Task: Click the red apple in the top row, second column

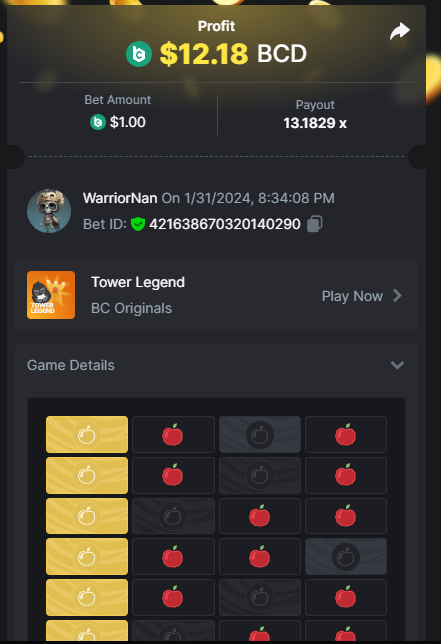Action: 173,435
